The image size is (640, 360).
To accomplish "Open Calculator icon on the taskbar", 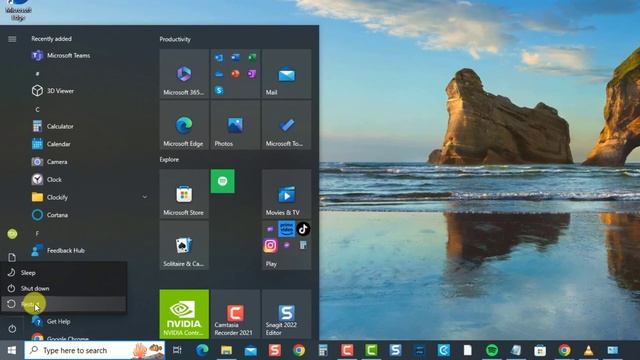I will [x=323, y=350].
